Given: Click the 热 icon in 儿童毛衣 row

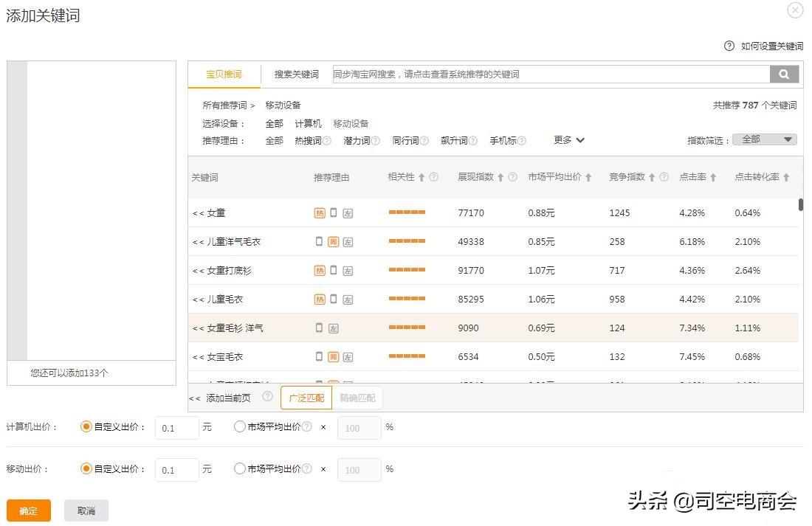Looking at the screenshot, I should coord(320,300).
